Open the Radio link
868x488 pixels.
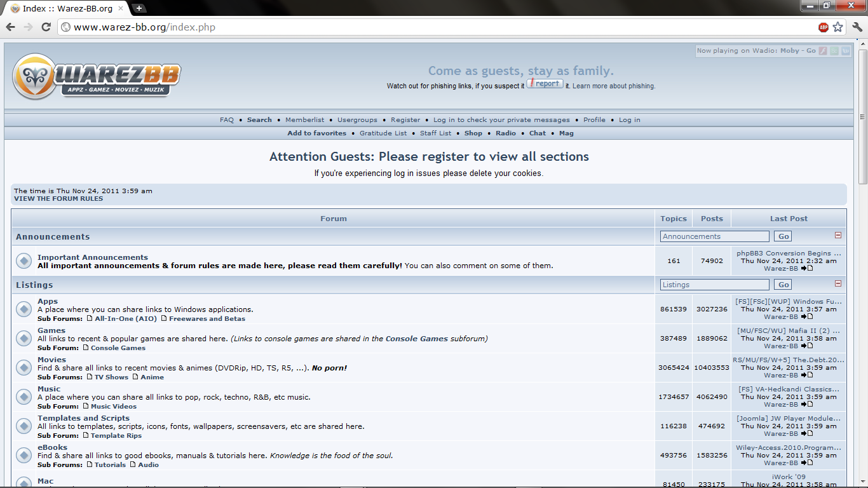(506, 133)
